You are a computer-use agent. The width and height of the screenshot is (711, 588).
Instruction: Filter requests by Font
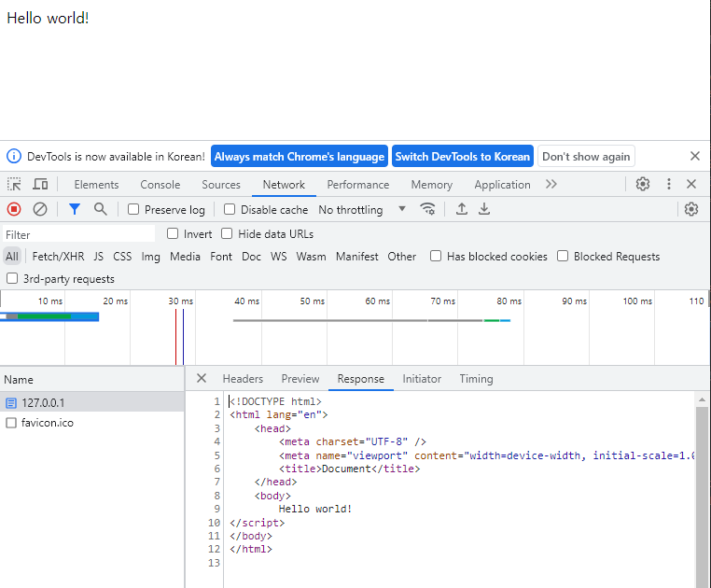point(221,257)
